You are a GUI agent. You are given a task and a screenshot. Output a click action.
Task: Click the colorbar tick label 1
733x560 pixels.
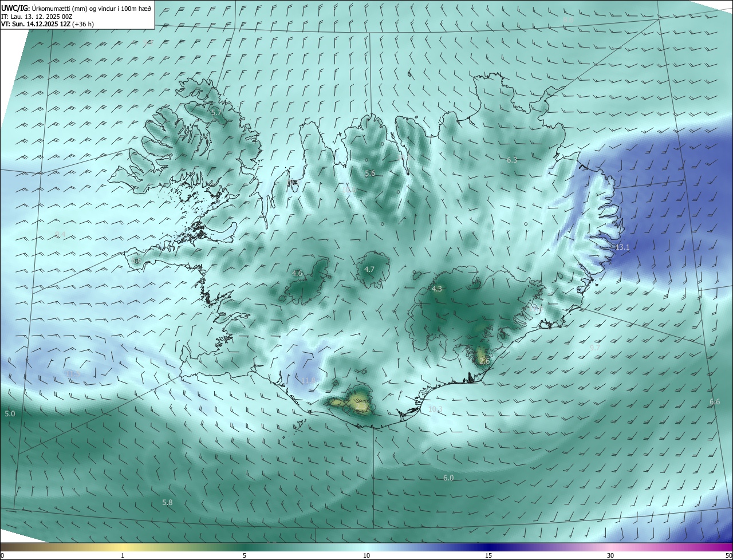123,556
